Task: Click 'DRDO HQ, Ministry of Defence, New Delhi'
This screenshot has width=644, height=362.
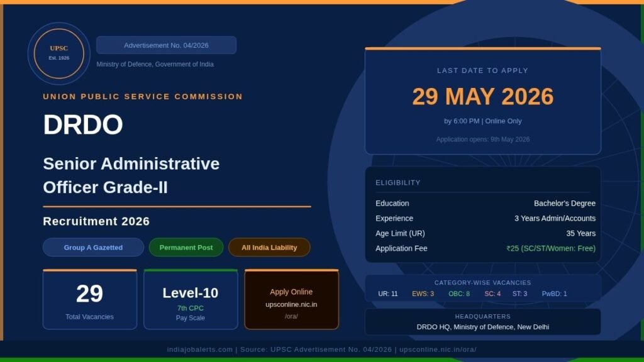Action: pos(483,327)
